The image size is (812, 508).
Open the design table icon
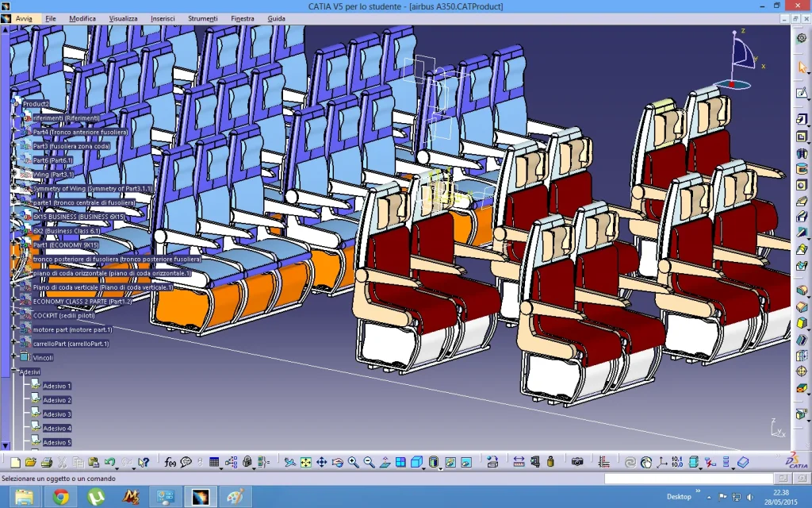click(214, 463)
